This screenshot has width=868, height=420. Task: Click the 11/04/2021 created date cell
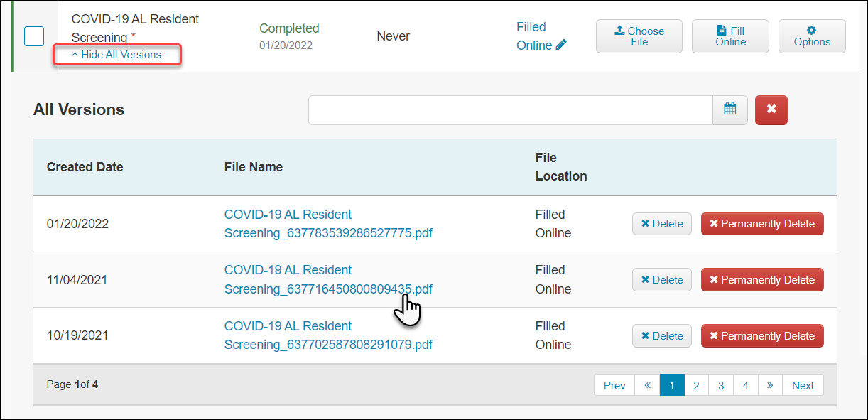click(77, 280)
